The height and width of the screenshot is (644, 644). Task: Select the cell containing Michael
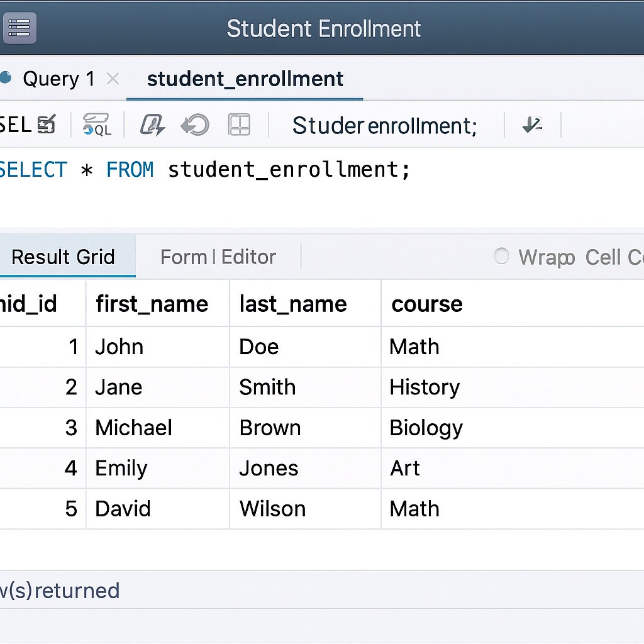tap(158, 428)
